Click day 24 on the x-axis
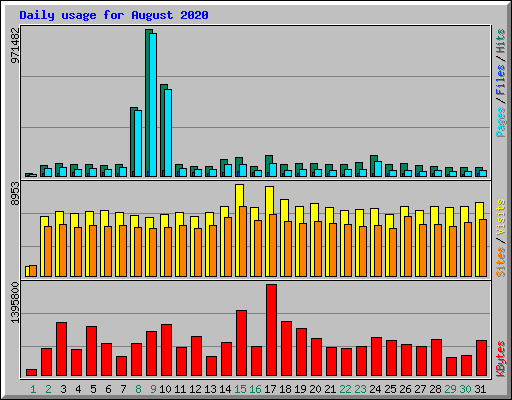This screenshot has width=512, height=400. (375, 389)
